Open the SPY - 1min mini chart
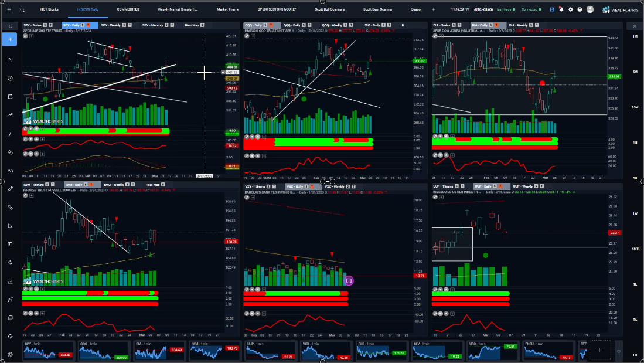Screen dimensions: 644x363 tap(49, 350)
